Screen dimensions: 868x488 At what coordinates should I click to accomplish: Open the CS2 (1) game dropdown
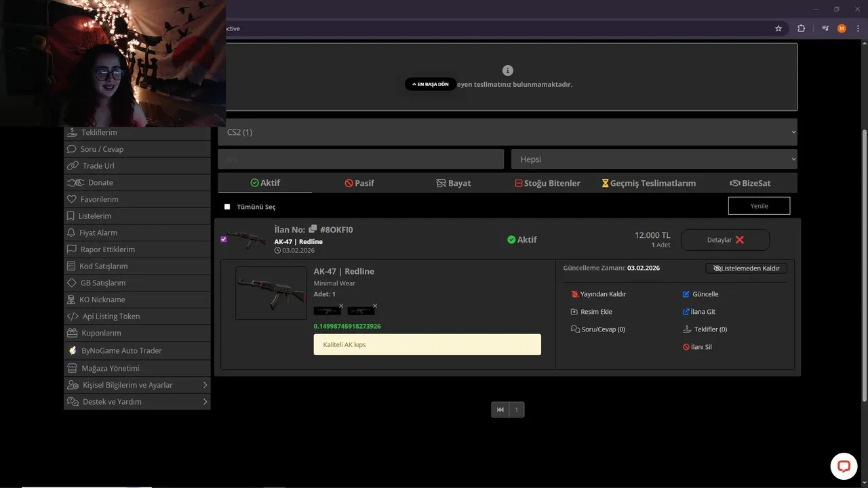(507, 132)
